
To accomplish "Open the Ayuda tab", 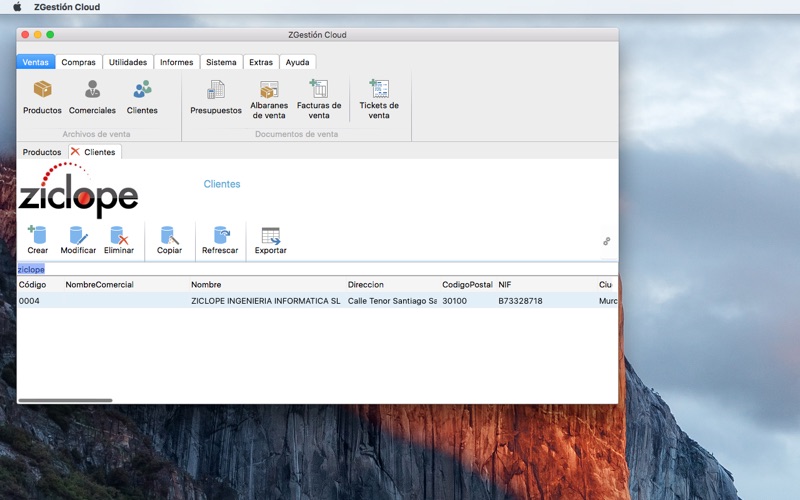I will click(x=297, y=62).
